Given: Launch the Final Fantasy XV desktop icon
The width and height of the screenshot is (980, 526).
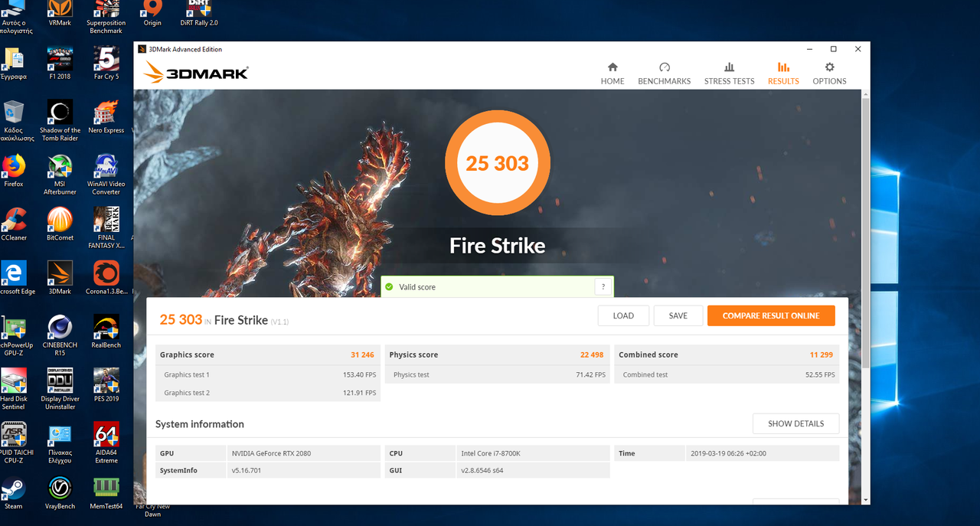Looking at the screenshot, I should click(106, 228).
